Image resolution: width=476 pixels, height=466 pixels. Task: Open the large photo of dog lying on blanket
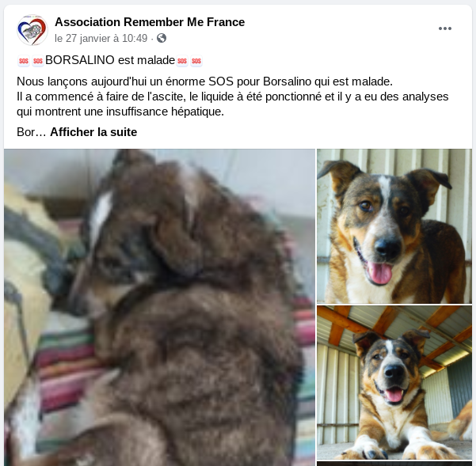159,308
